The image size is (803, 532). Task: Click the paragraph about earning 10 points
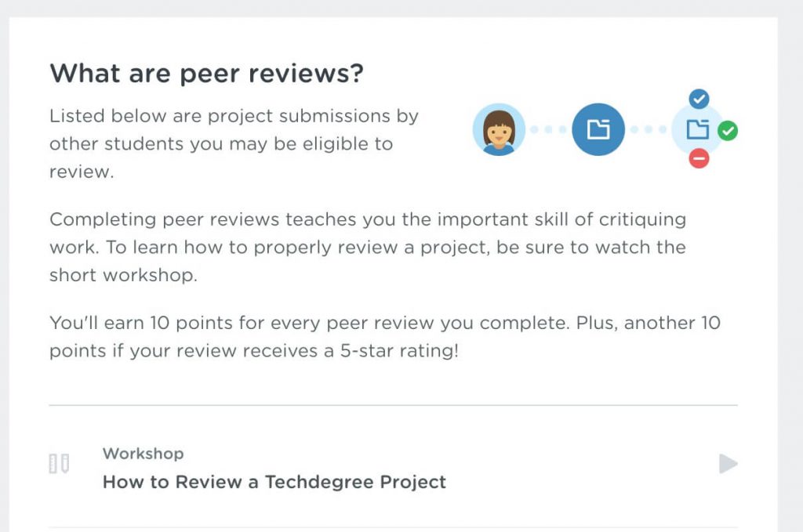[384, 337]
